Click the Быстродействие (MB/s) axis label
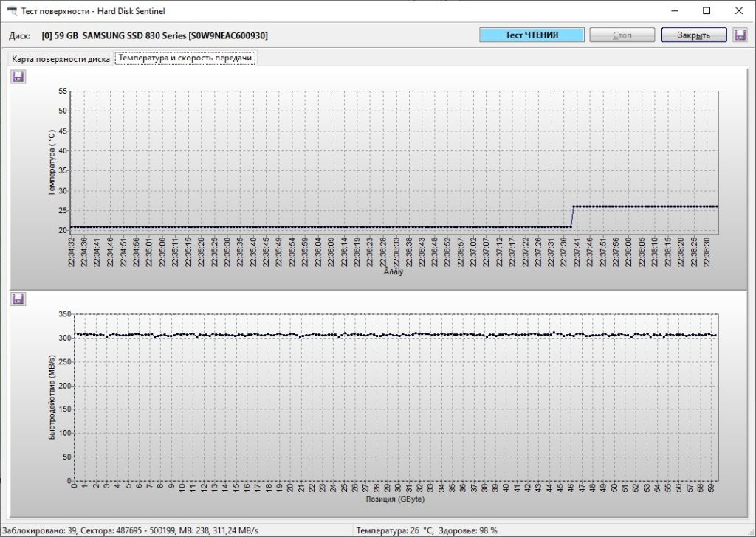 tap(52, 398)
